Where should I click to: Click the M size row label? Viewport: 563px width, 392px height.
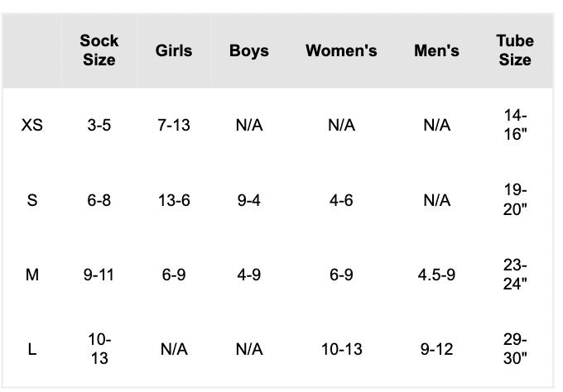point(32,275)
